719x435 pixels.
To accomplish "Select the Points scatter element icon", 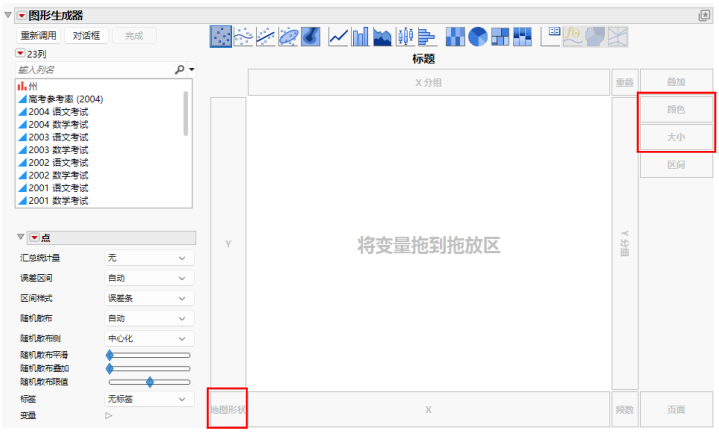I will (x=221, y=36).
